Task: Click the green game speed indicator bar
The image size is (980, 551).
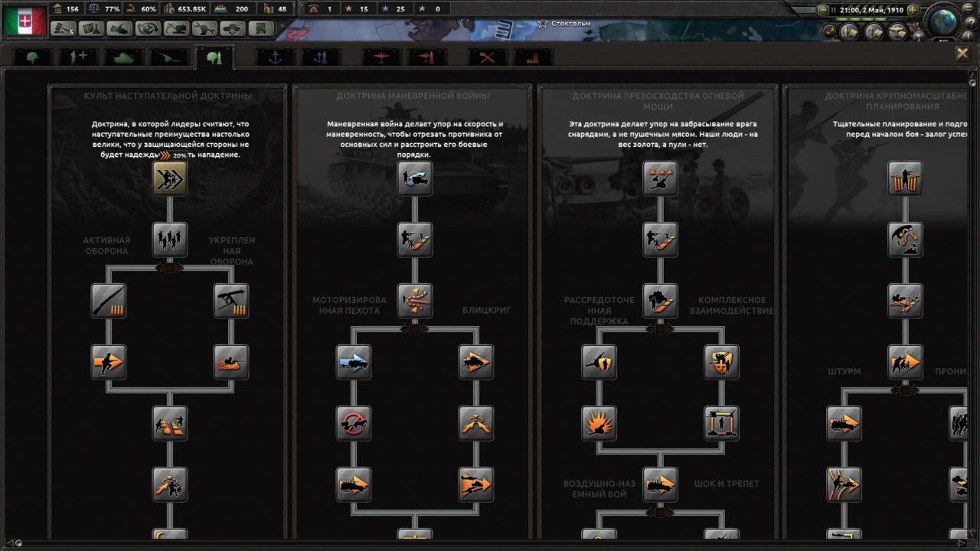Action: [x=861, y=18]
